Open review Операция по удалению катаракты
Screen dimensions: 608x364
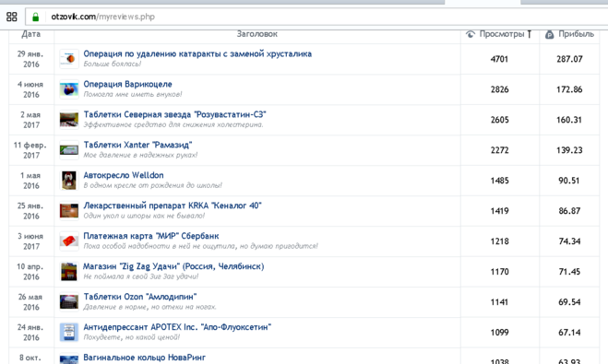pyautogui.click(x=197, y=53)
